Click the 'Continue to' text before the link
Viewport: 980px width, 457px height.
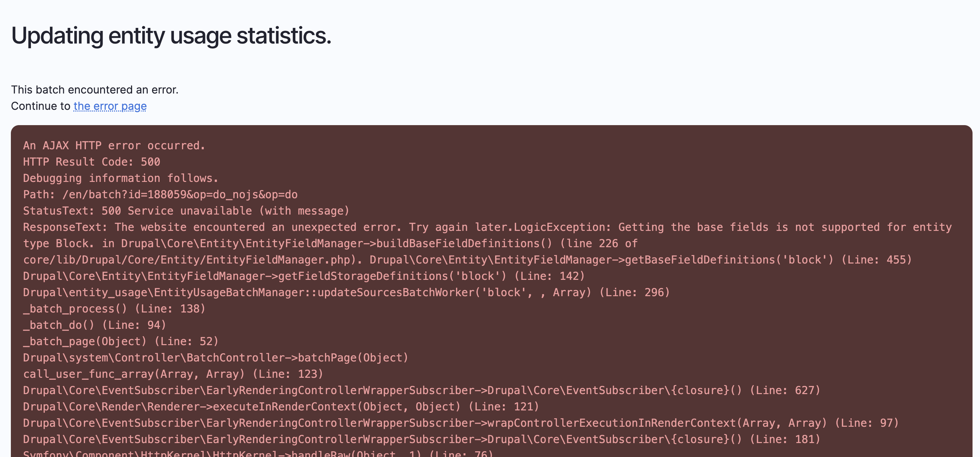(40, 106)
